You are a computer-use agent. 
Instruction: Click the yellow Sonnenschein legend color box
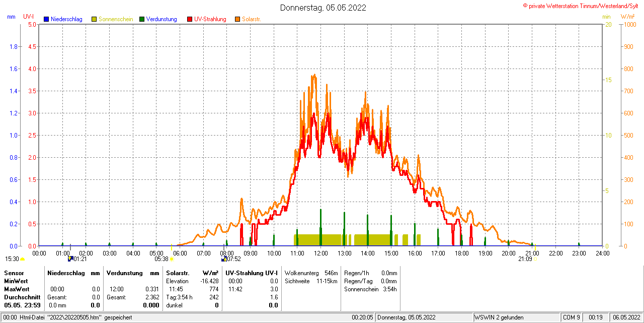point(94,19)
